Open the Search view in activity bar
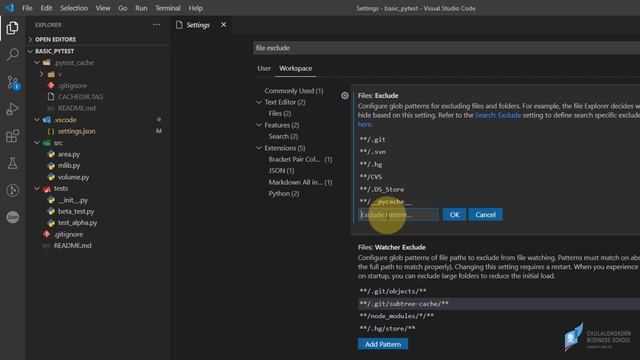640x360 pixels. [x=12, y=54]
